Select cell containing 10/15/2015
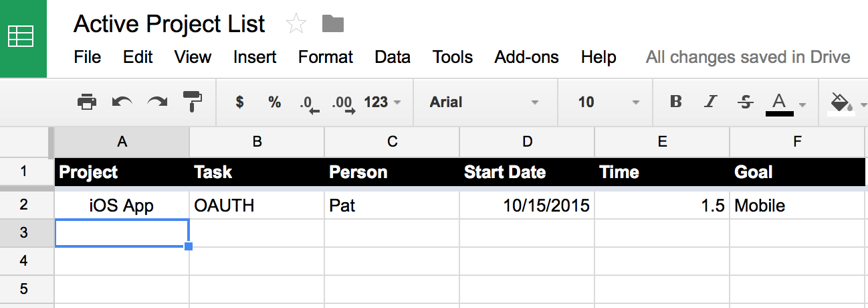The width and height of the screenshot is (868, 308). 527,206
